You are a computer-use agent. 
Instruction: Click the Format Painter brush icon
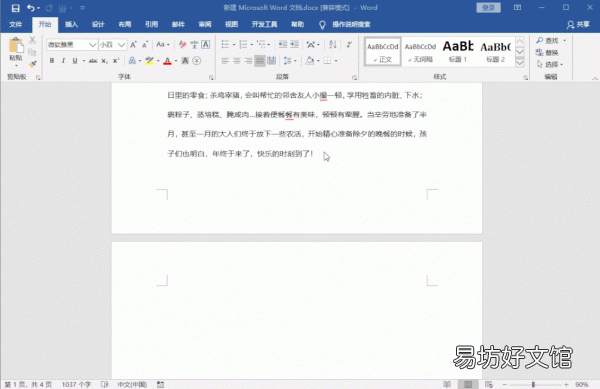pyautogui.click(x=33, y=63)
